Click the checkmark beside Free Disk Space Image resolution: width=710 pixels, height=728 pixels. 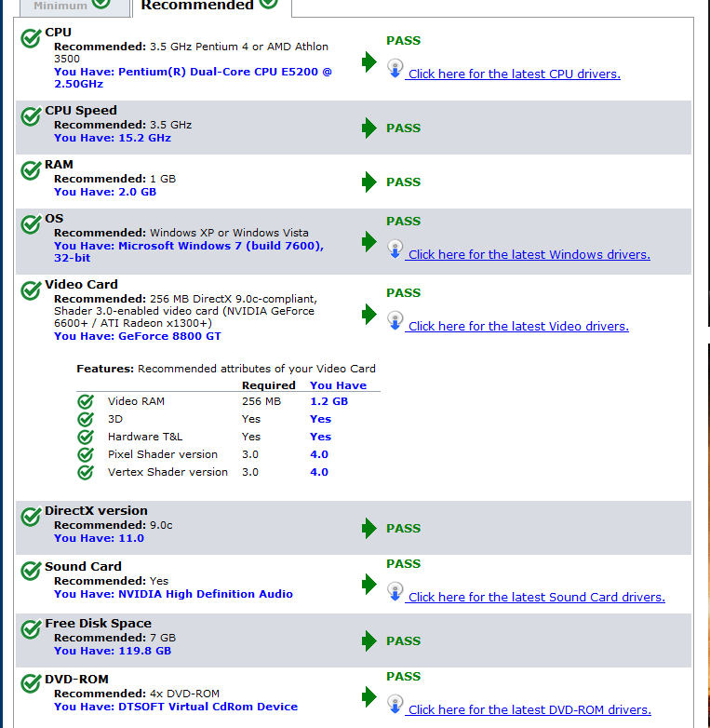tap(31, 629)
